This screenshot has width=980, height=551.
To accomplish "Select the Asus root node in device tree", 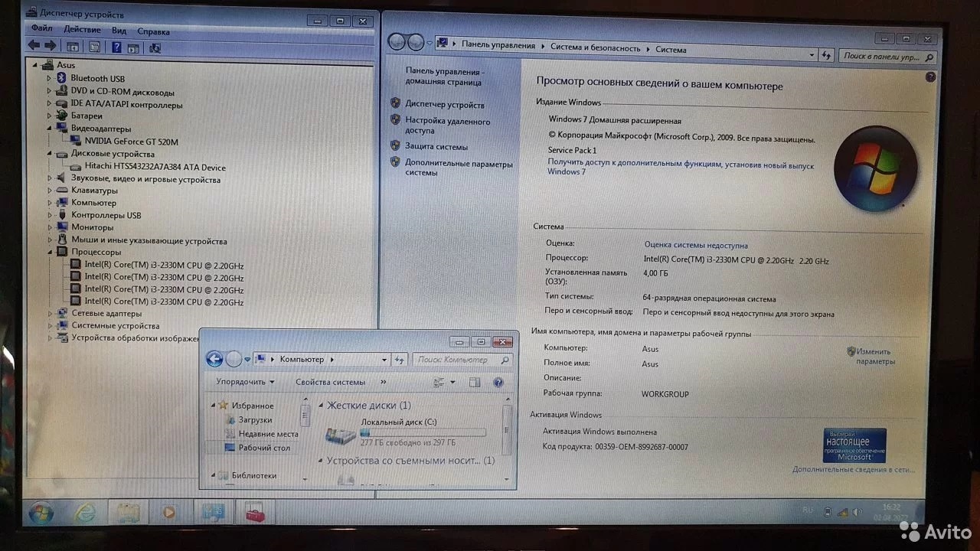I will point(66,66).
